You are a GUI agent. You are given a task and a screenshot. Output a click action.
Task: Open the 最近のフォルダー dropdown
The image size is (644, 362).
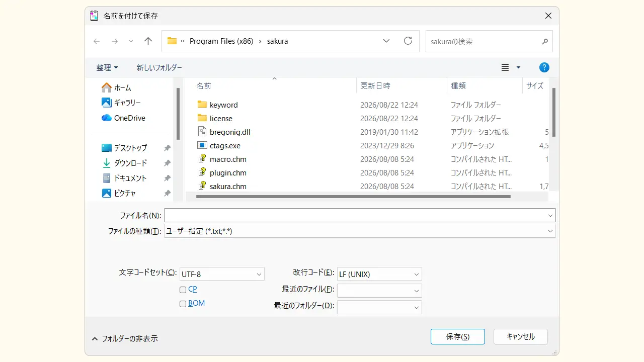point(379,307)
